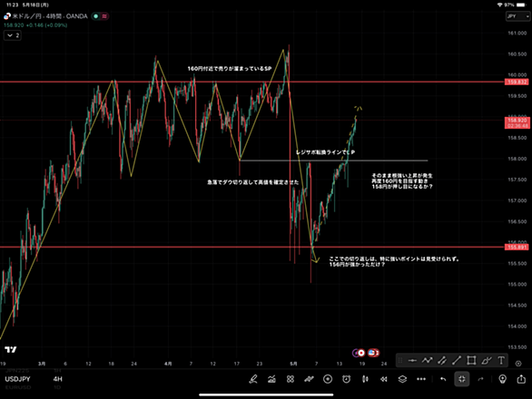Undo the last chart action
Viewport: 532px width, 399px height.
pos(443,379)
